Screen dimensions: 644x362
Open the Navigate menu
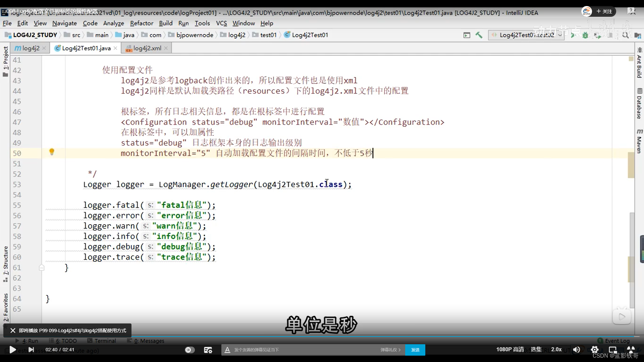[x=64, y=23]
